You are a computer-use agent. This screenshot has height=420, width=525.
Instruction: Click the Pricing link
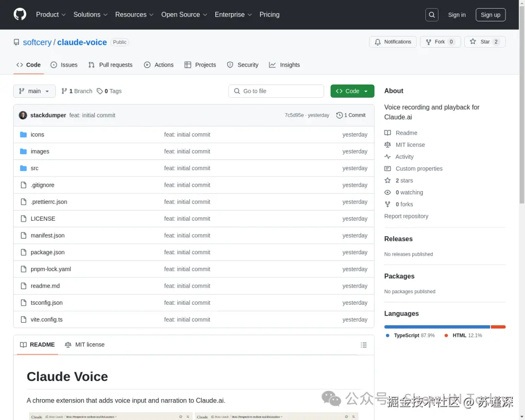[x=269, y=15]
